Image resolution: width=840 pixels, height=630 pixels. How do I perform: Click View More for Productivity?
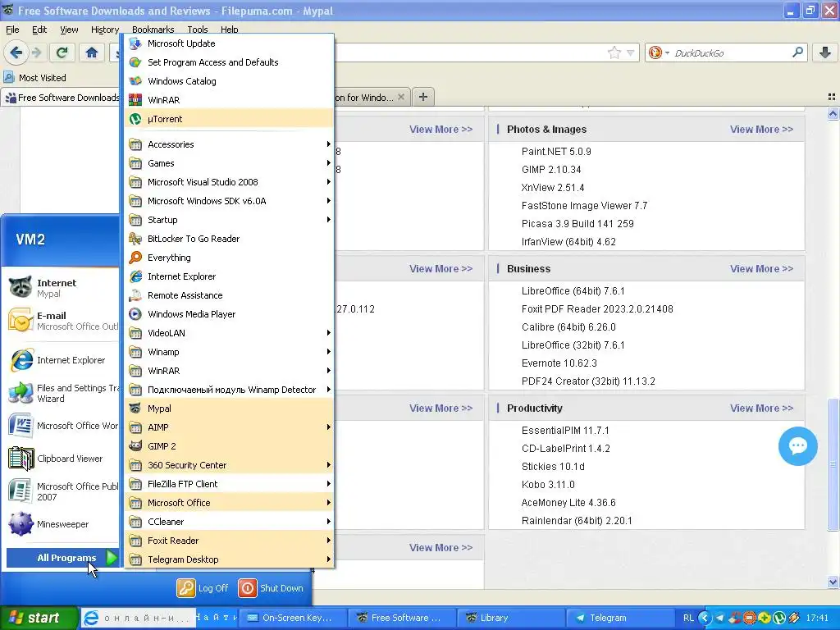tap(761, 409)
